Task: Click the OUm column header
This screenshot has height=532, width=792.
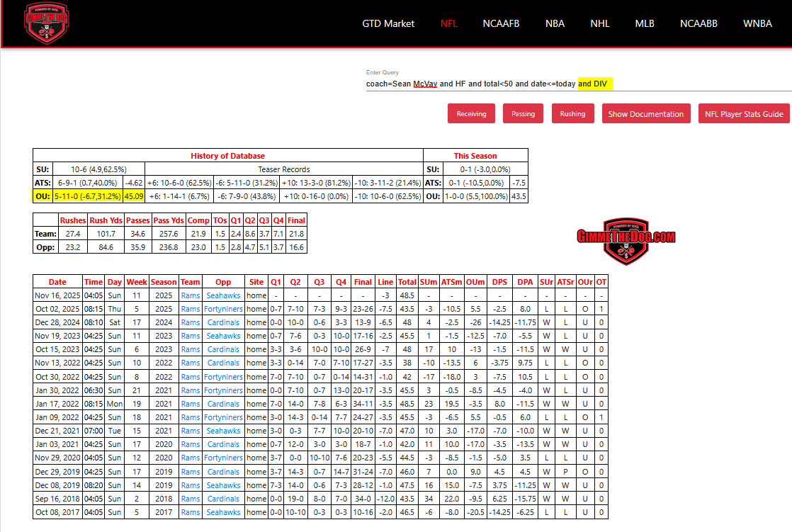Action: 475,282
